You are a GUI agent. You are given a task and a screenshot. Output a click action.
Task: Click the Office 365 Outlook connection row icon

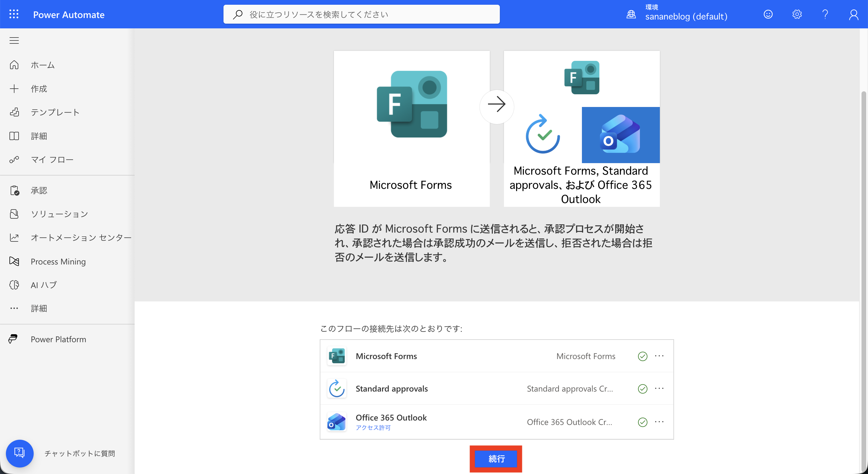pyautogui.click(x=337, y=422)
